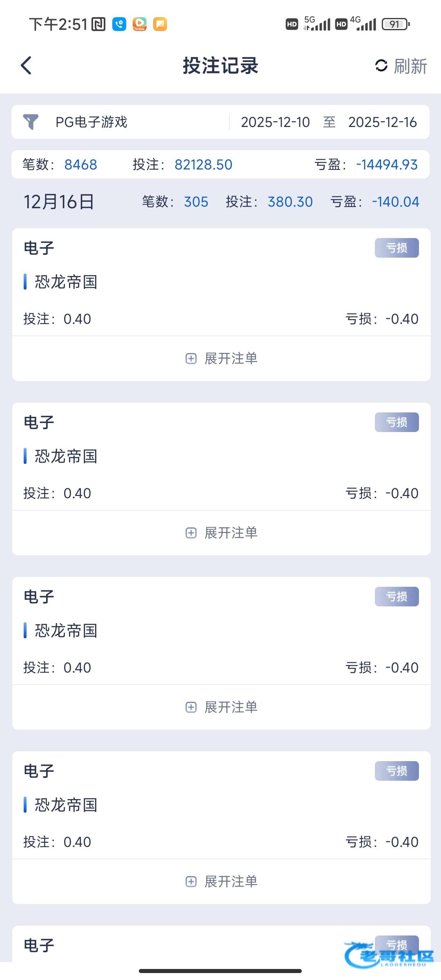Open the PG电子游戏 game filter dropdown
The width and height of the screenshot is (441, 980).
pyautogui.click(x=91, y=122)
